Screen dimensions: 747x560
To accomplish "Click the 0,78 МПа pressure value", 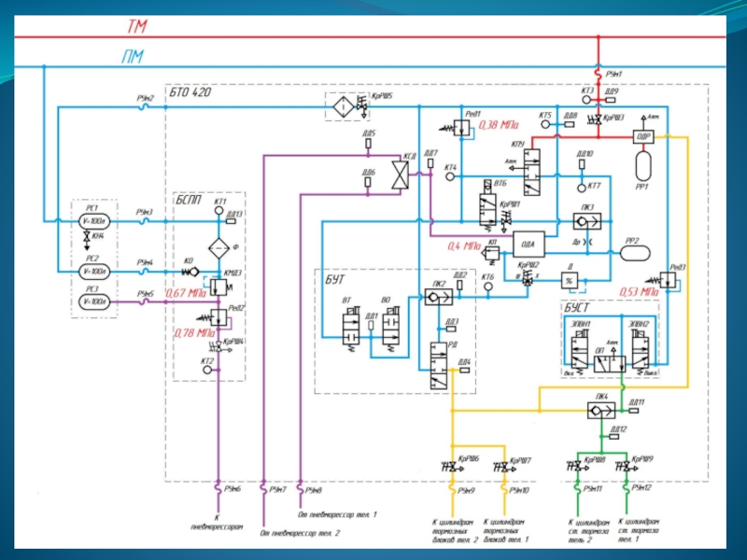I will [x=195, y=333].
